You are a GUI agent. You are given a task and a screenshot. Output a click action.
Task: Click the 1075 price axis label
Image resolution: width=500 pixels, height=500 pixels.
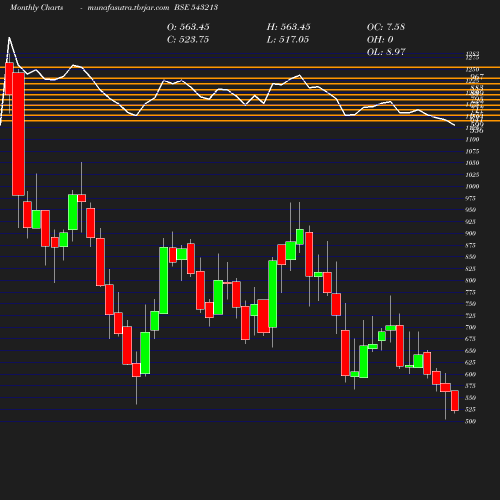pos(472,151)
